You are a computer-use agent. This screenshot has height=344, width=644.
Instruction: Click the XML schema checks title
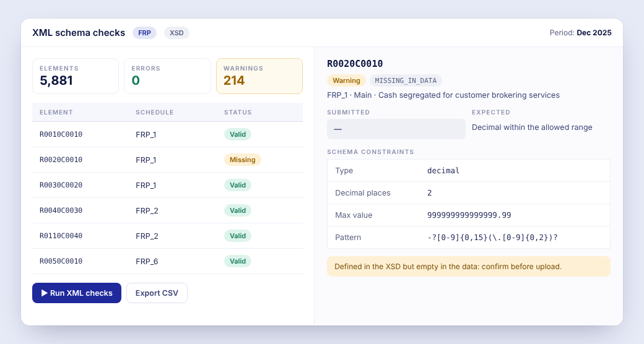pos(79,33)
